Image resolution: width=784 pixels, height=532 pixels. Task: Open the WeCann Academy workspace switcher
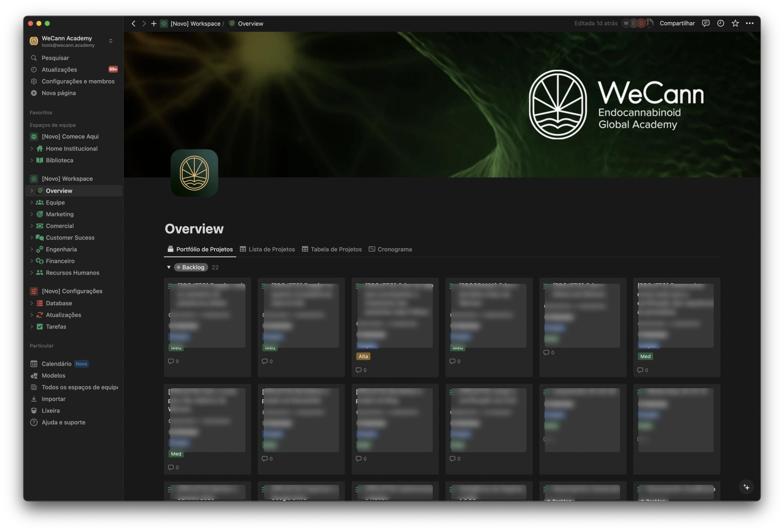[x=72, y=41]
